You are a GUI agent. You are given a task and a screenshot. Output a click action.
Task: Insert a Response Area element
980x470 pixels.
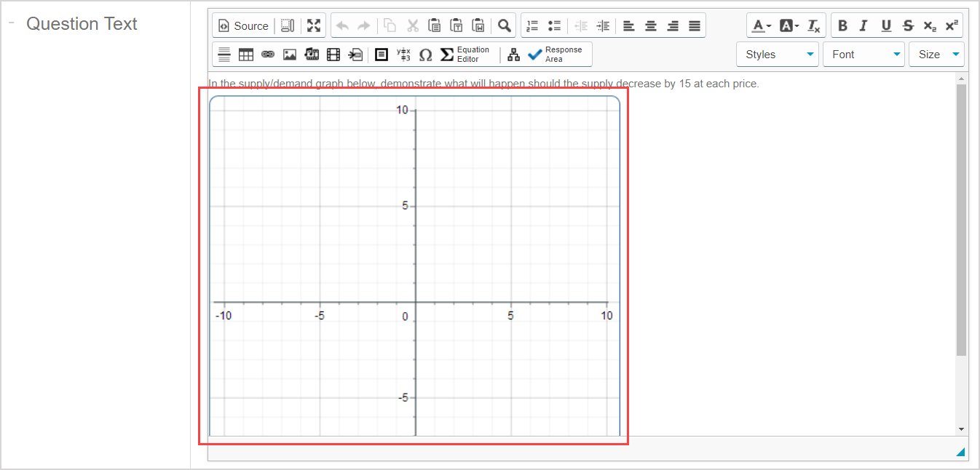[556, 54]
